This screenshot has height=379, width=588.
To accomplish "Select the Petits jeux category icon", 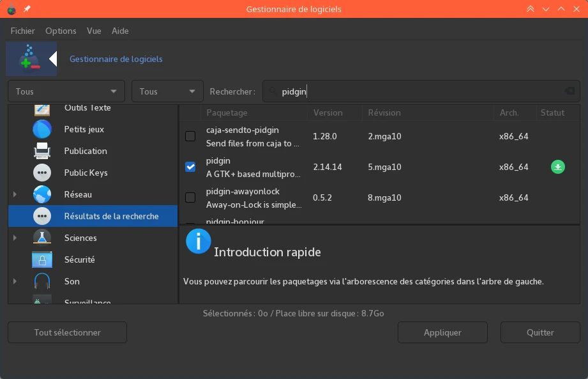I will 42,130.
